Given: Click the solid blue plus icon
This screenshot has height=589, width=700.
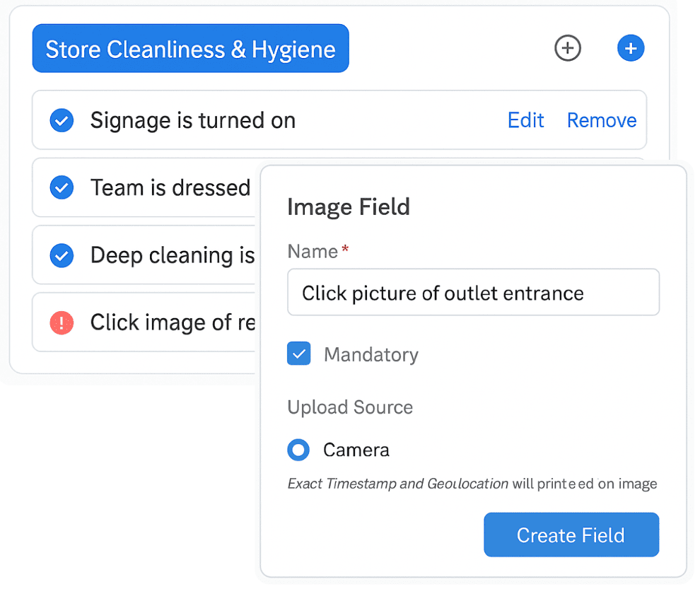Looking at the screenshot, I should [x=631, y=49].
